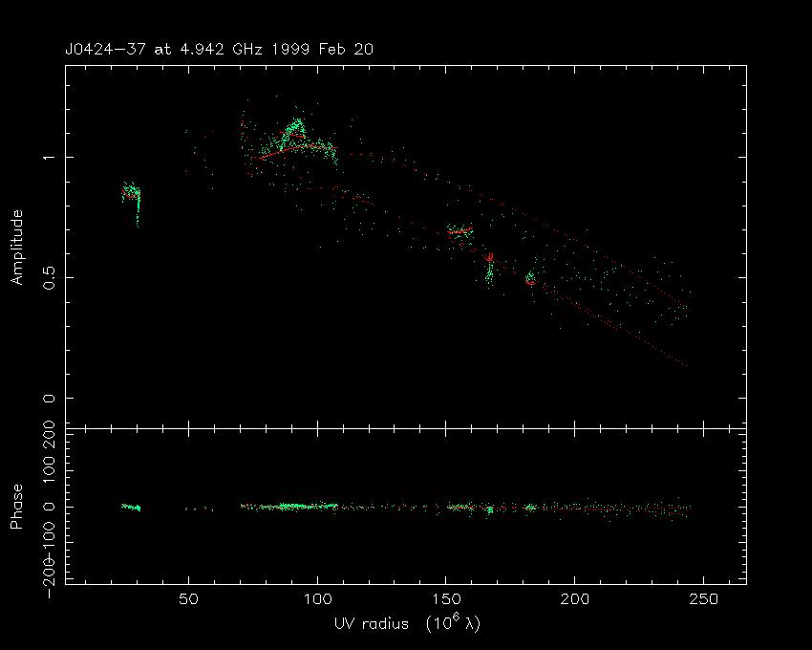Select the green data cluster near UV radius 30
Screen dimensions: 812x650
coord(134,196)
